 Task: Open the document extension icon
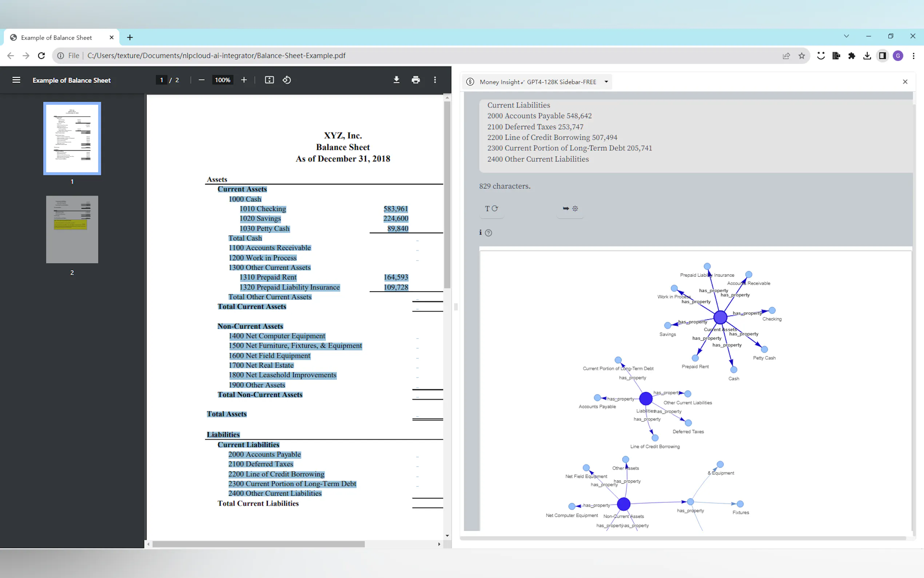point(836,56)
